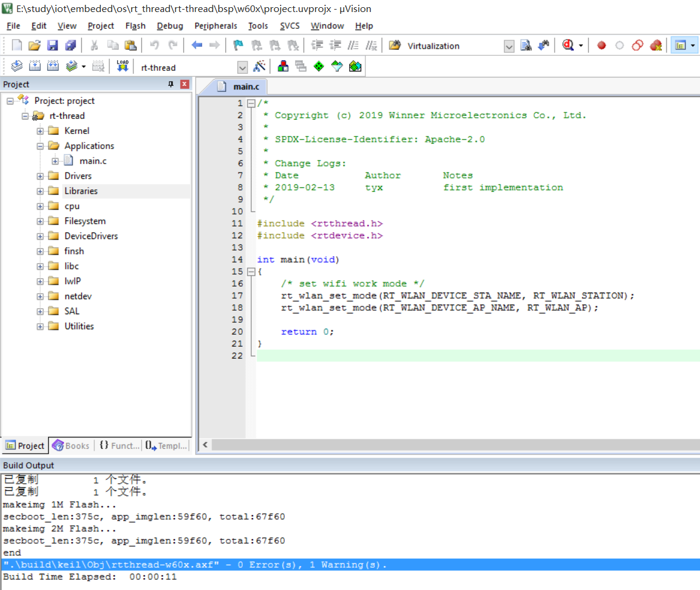Expand the Drivers group
Image resolution: width=700 pixels, height=590 pixels.
point(40,176)
